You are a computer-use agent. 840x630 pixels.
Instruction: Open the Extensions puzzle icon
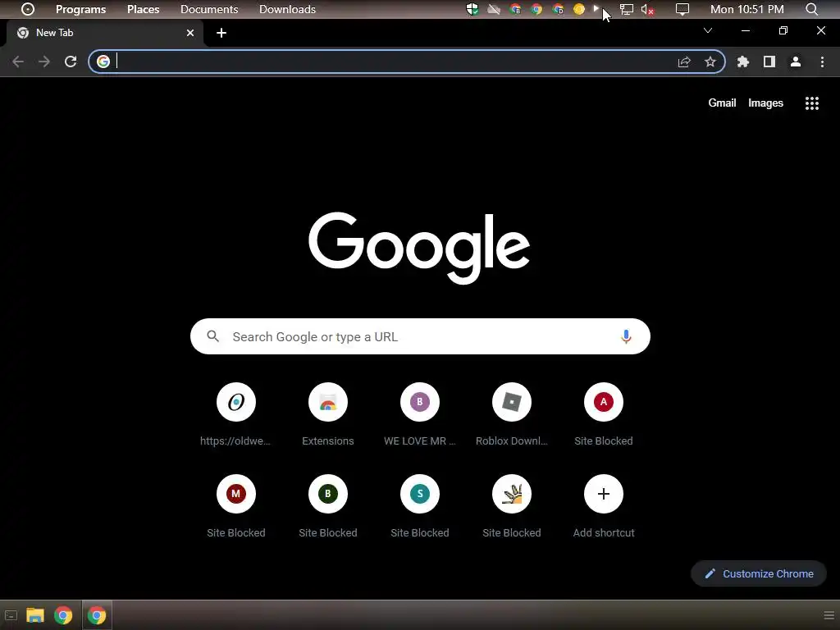tap(743, 62)
